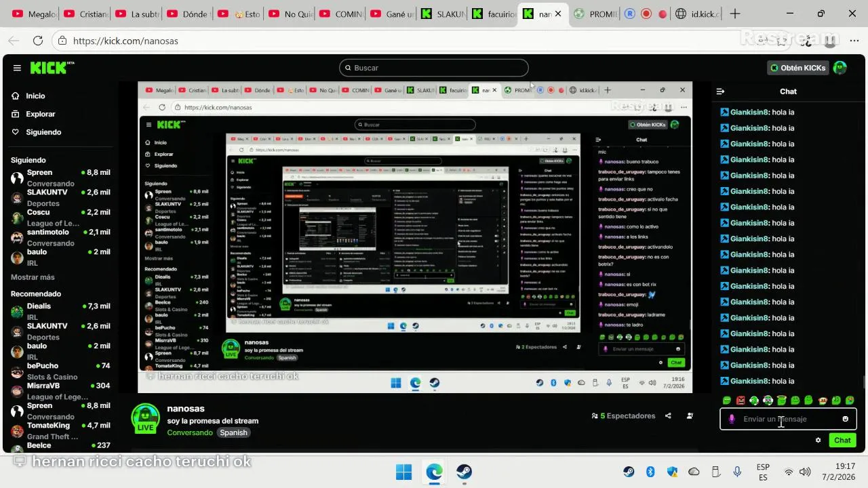Open the bePucho recommended channel
The image size is (868, 488).
coord(60,371)
